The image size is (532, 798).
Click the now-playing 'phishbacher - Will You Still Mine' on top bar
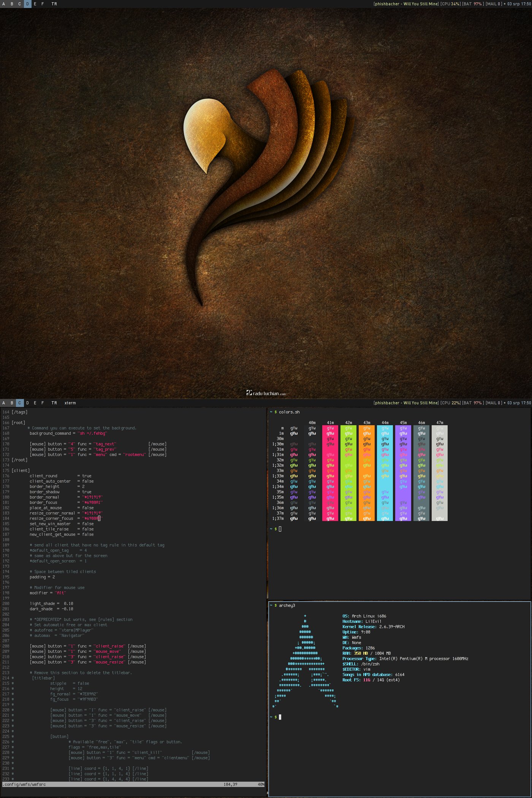click(x=406, y=4)
